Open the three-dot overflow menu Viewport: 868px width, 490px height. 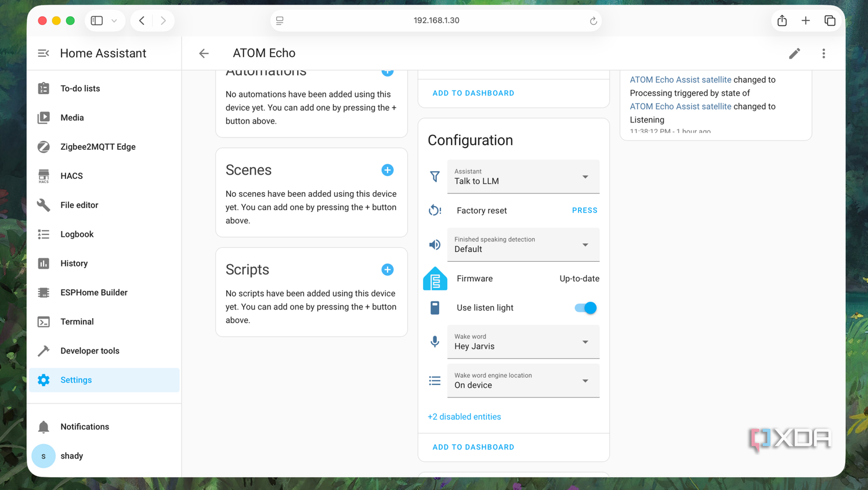tap(823, 53)
